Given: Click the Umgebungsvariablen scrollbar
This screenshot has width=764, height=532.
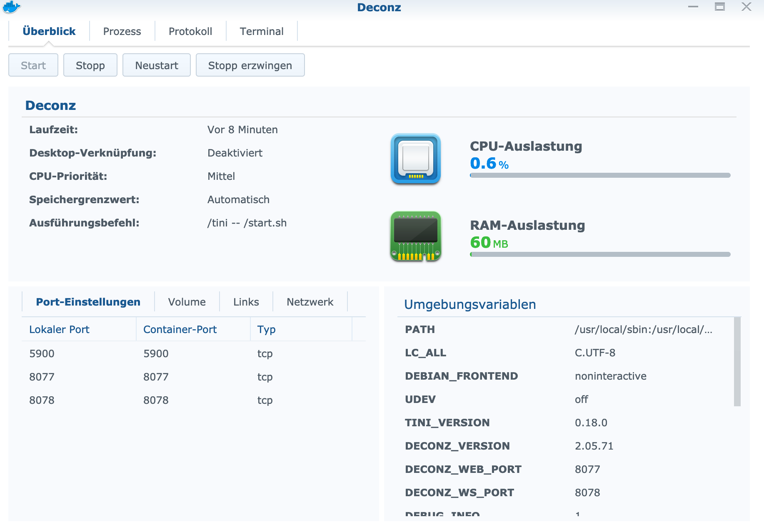Looking at the screenshot, I should 737,361.
